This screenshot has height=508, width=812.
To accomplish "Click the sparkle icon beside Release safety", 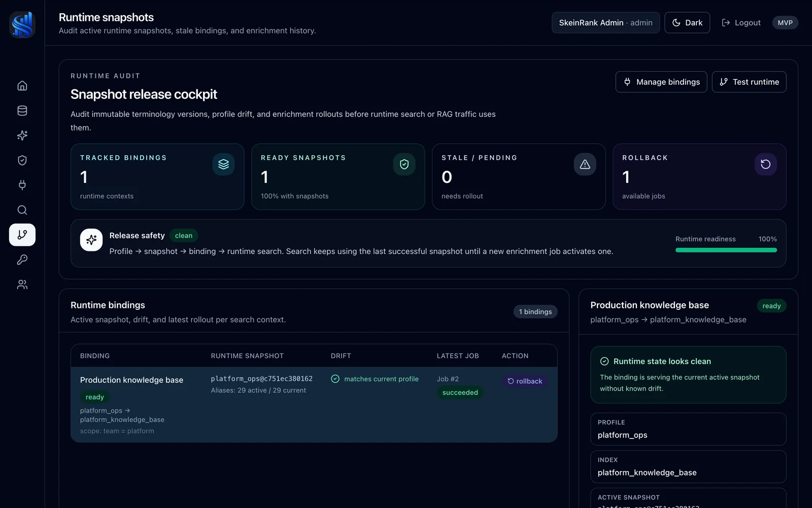I will tap(91, 240).
